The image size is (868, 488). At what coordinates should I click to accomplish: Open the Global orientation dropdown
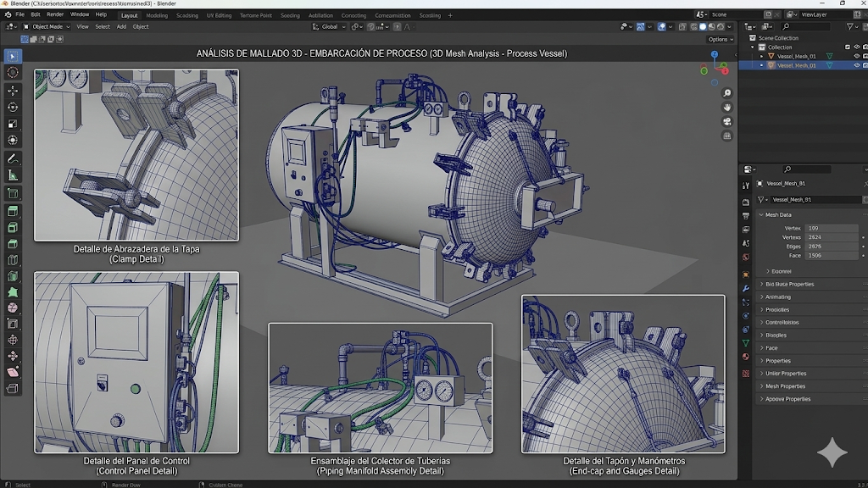(329, 26)
